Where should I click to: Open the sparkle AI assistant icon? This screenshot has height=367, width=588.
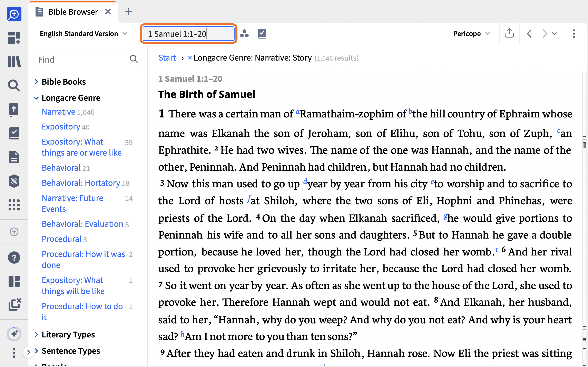[x=14, y=334]
